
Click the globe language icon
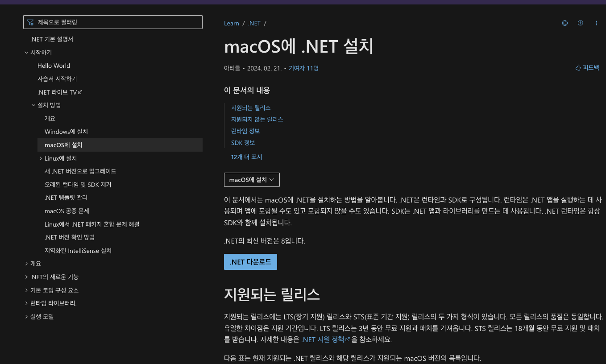(x=565, y=23)
